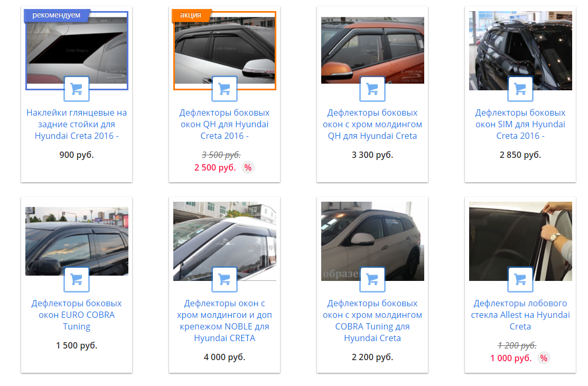Screen dimensions: 588x386
Task: Add NOBLE chrome deflectors to cart
Action: [x=224, y=279]
